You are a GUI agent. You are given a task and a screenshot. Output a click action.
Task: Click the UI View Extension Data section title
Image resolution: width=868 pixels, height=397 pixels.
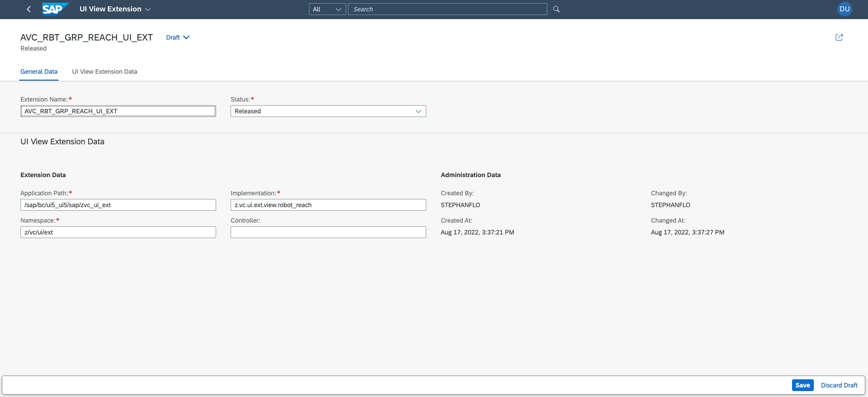click(x=62, y=142)
